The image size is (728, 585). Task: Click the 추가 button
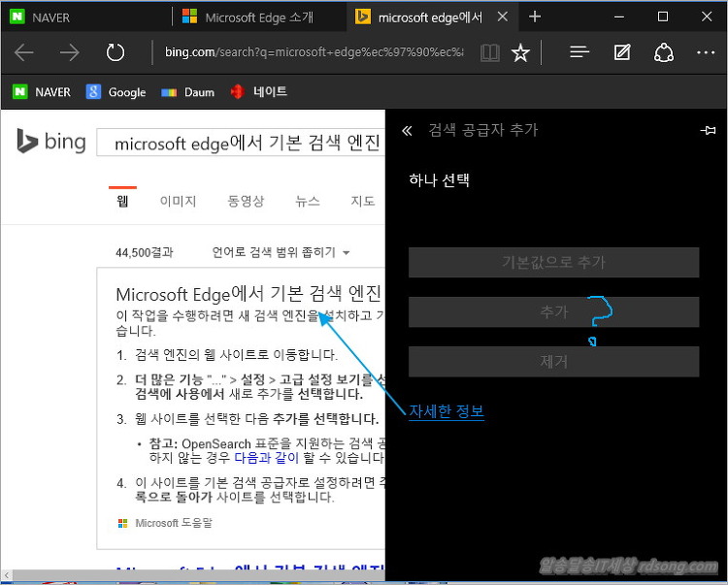(553, 311)
